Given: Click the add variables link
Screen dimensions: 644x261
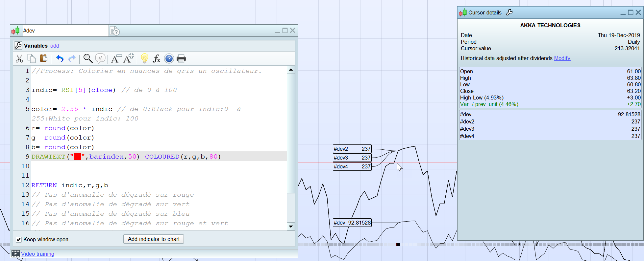Looking at the screenshot, I should [x=55, y=46].
